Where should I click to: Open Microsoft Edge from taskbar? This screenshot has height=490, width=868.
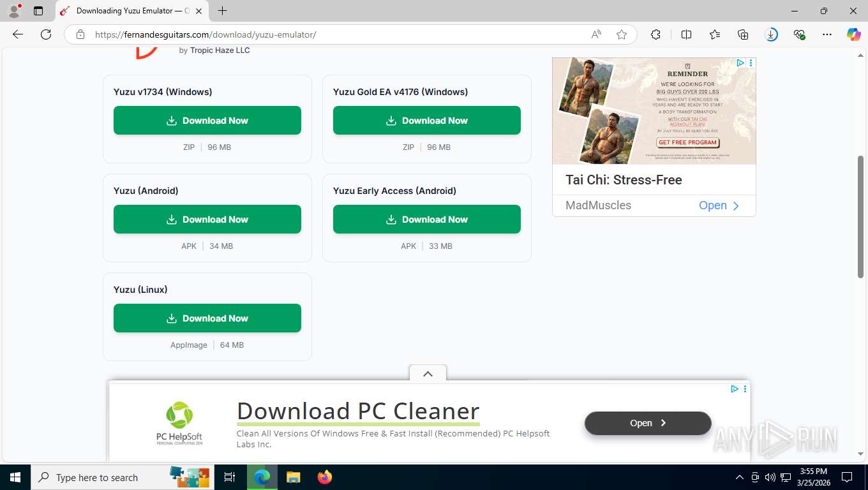pos(262,477)
